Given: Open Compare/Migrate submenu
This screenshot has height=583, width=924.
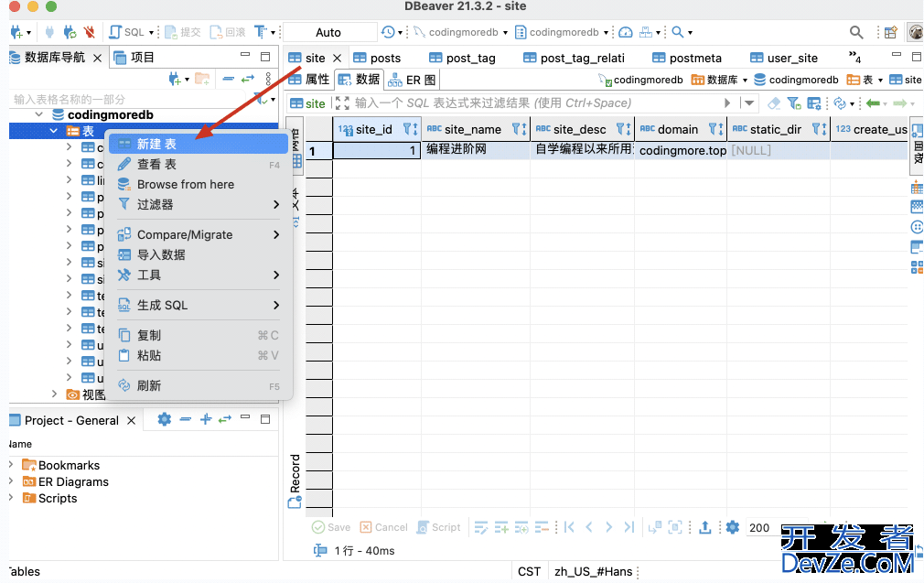Looking at the screenshot, I should click(x=198, y=234).
